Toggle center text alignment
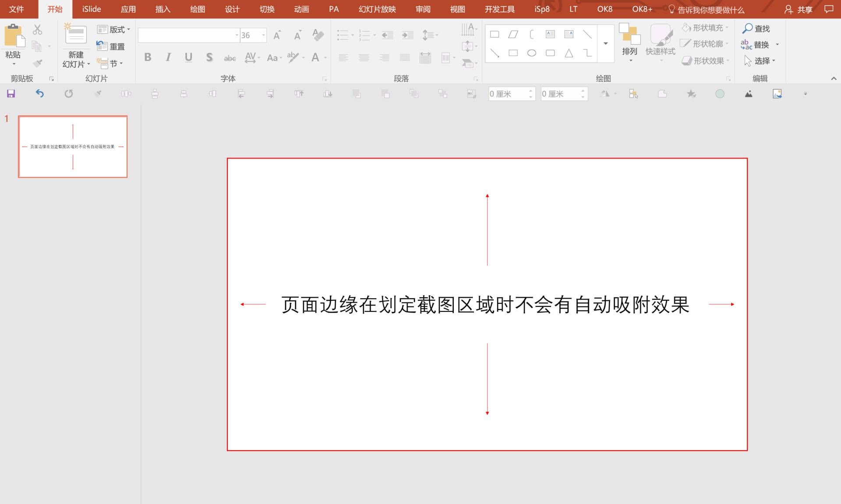 point(364,57)
